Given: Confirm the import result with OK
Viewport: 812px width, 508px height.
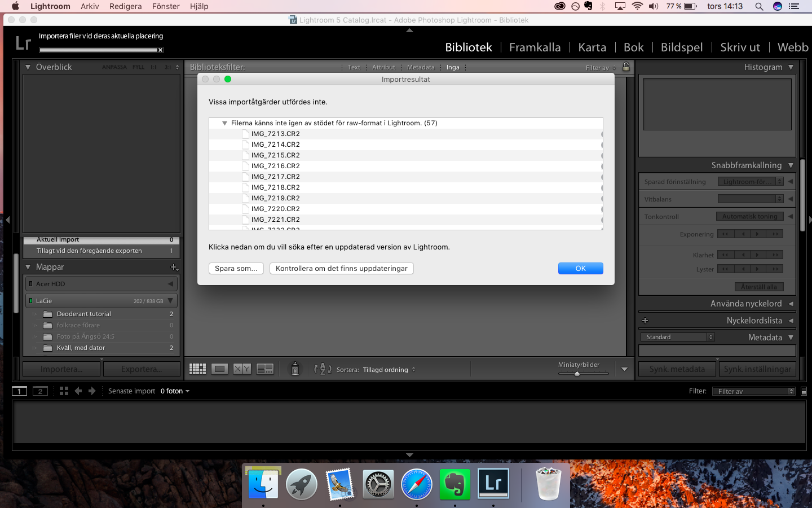Looking at the screenshot, I should pos(581,269).
